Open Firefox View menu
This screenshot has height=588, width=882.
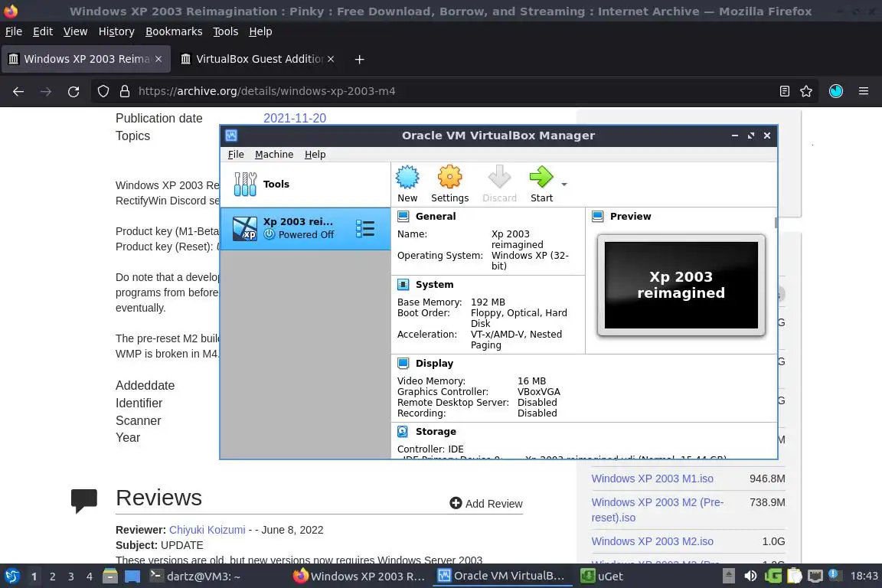pos(75,31)
